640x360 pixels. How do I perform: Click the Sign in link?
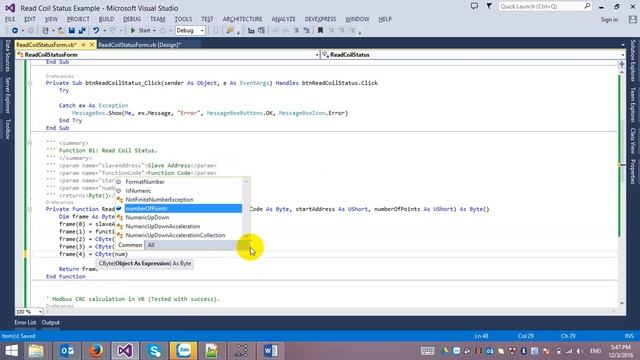(x=609, y=20)
